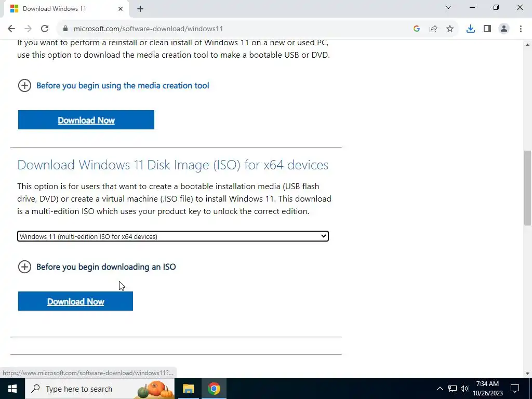
Task: Click the page vertical scrollbar thumb
Action: [528, 188]
